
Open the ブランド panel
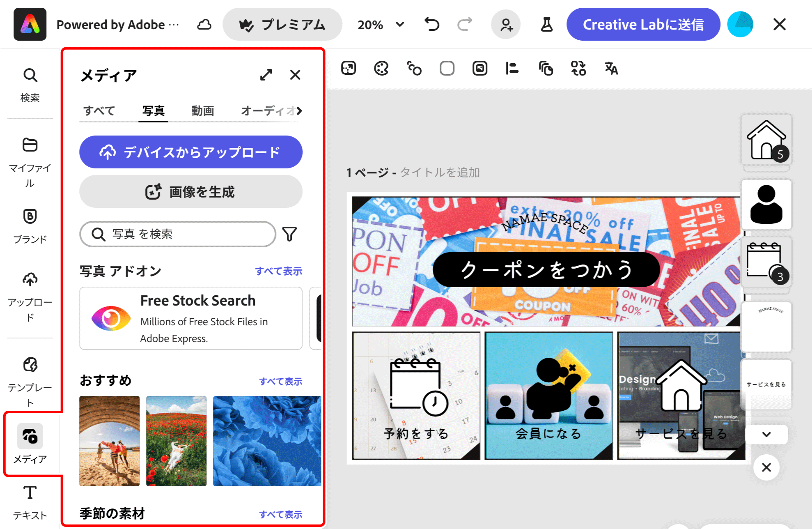30,224
